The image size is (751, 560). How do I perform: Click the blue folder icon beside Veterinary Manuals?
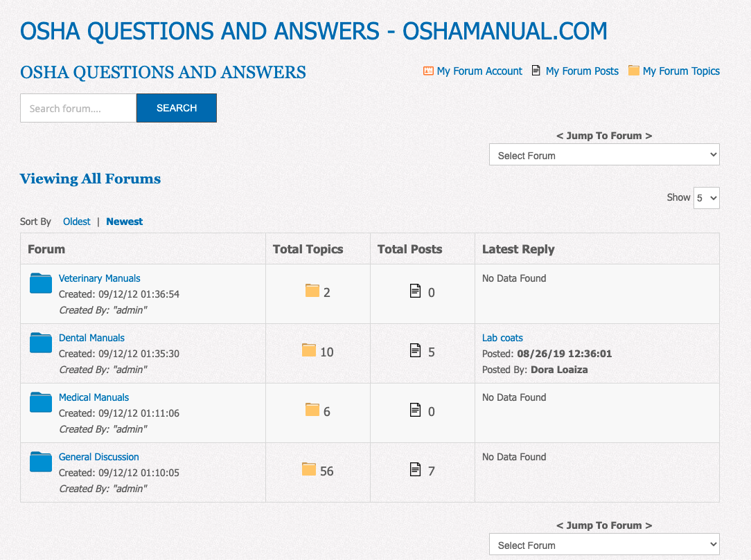(x=41, y=283)
